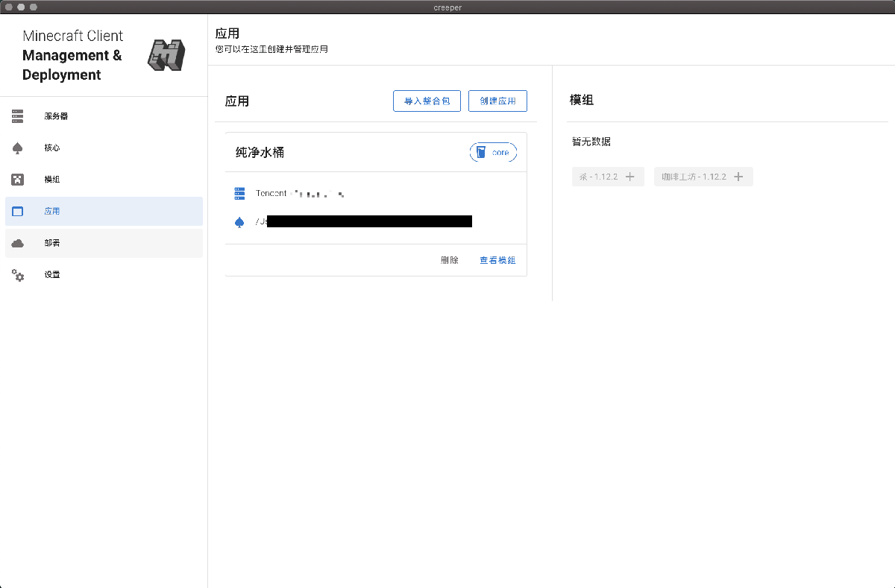Click the core chip on the 纯净水桶 card
This screenshot has width=895, height=588.
point(493,153)
